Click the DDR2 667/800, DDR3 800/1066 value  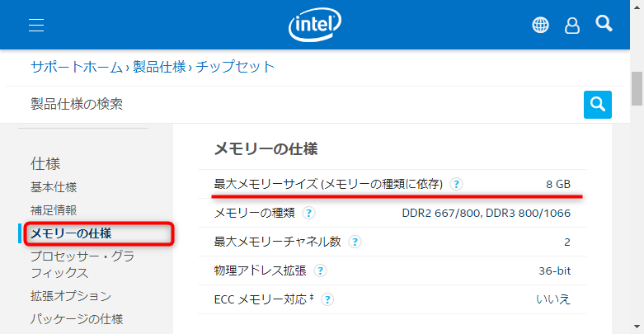pos(487,213)
